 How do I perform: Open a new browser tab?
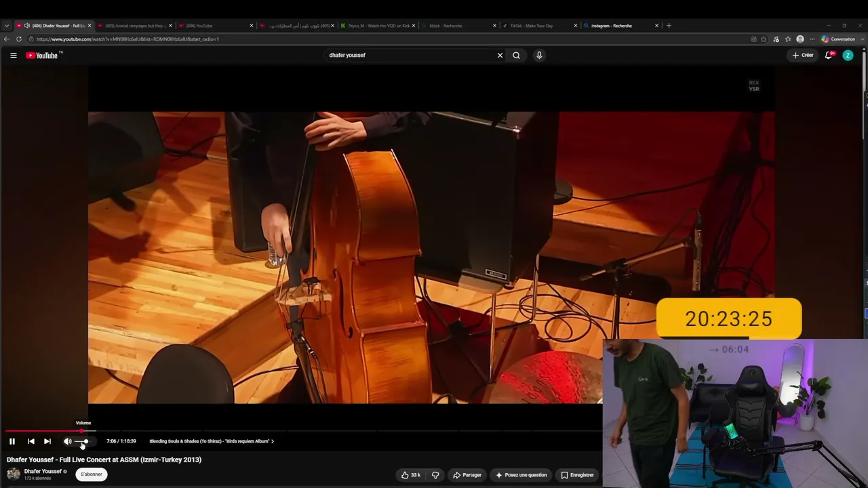tap(669, 26)
